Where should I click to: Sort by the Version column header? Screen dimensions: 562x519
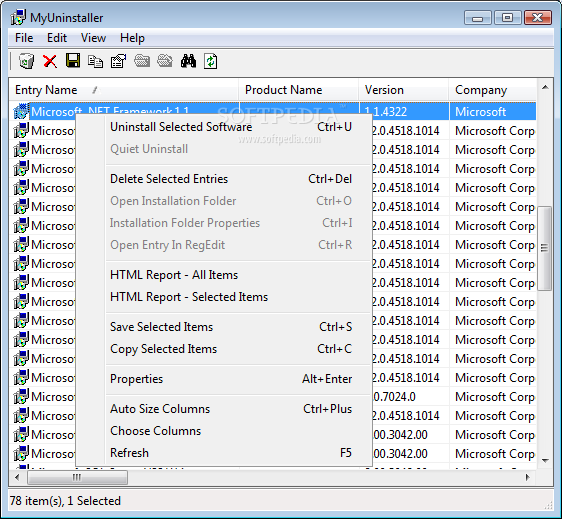[404, 90]
